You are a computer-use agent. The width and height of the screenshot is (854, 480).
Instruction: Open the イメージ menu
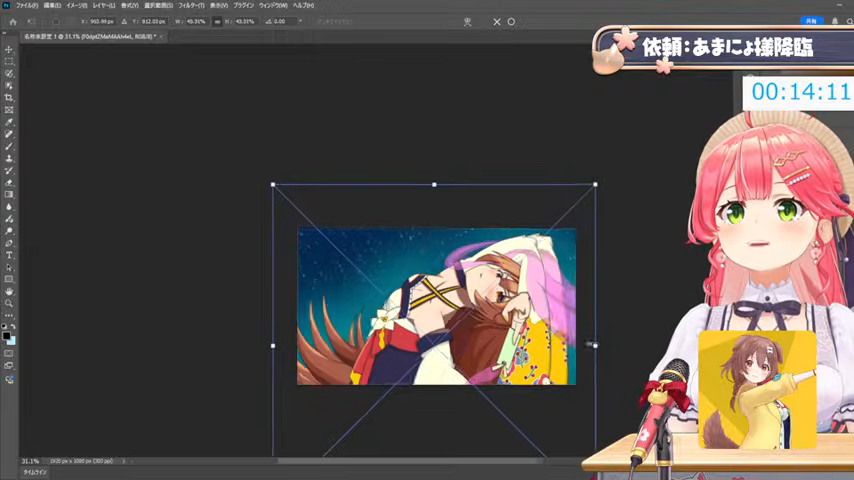[77, 5]
